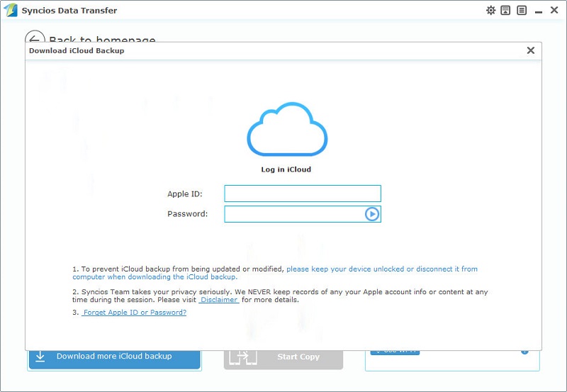567x392 pixels.
Task: Click Download more iCloud backup button
Action: coord(115,359)
